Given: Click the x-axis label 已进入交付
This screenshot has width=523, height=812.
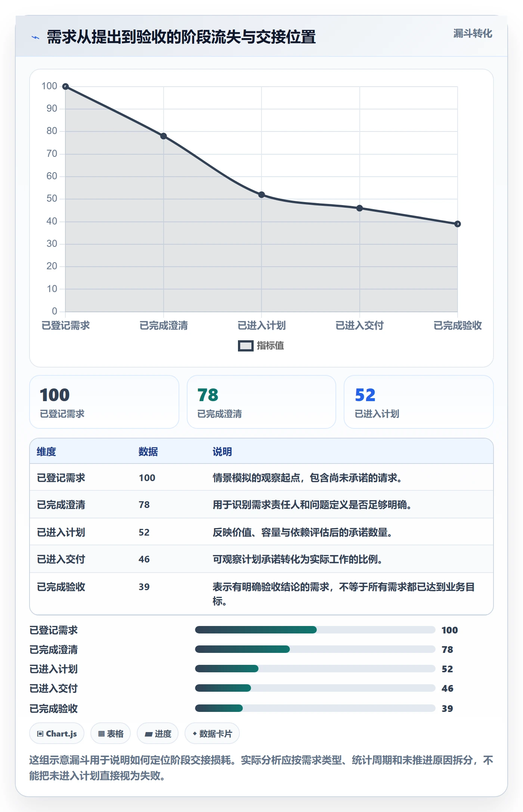Looking at the screenshot, I should click(359, 325).
